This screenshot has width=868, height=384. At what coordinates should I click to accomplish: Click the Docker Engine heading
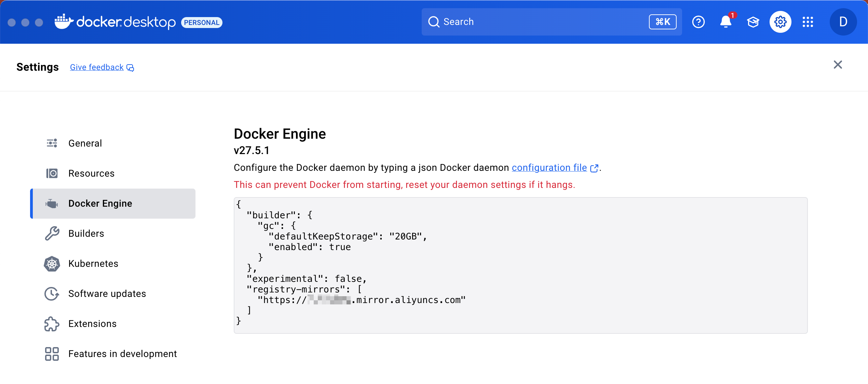point(280,134)
